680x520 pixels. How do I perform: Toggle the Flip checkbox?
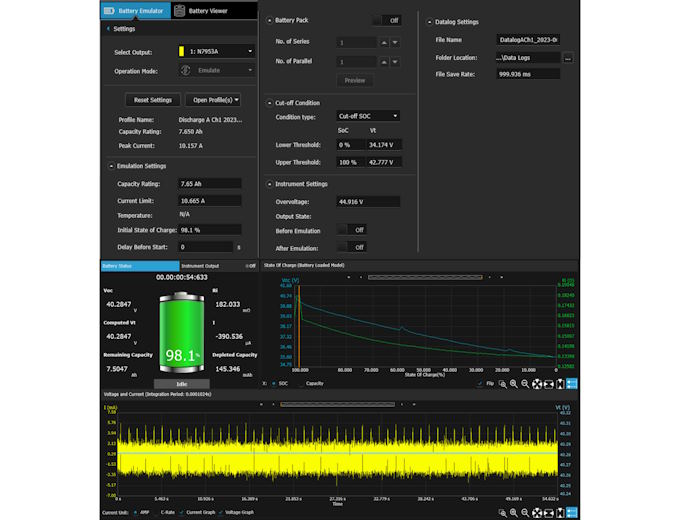point(480,383)
